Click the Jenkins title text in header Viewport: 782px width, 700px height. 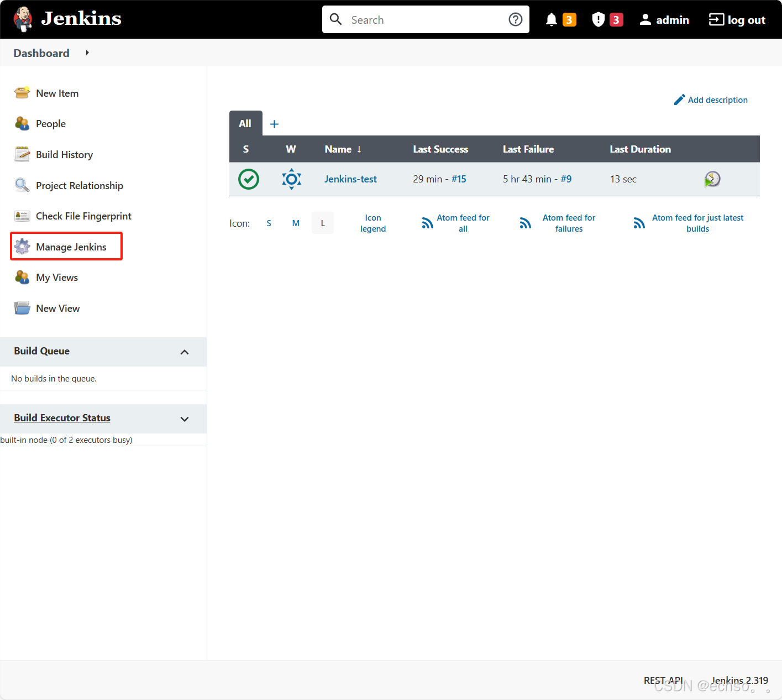click(81, 19)
